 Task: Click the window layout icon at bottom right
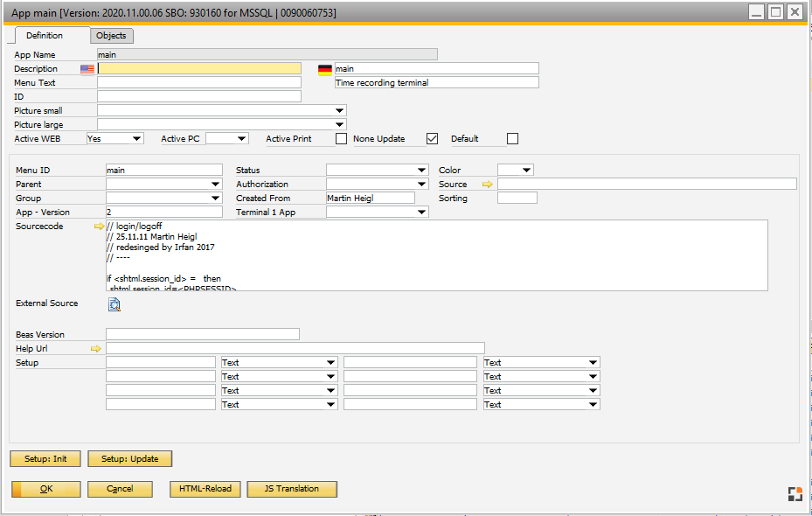click(794, 494)
